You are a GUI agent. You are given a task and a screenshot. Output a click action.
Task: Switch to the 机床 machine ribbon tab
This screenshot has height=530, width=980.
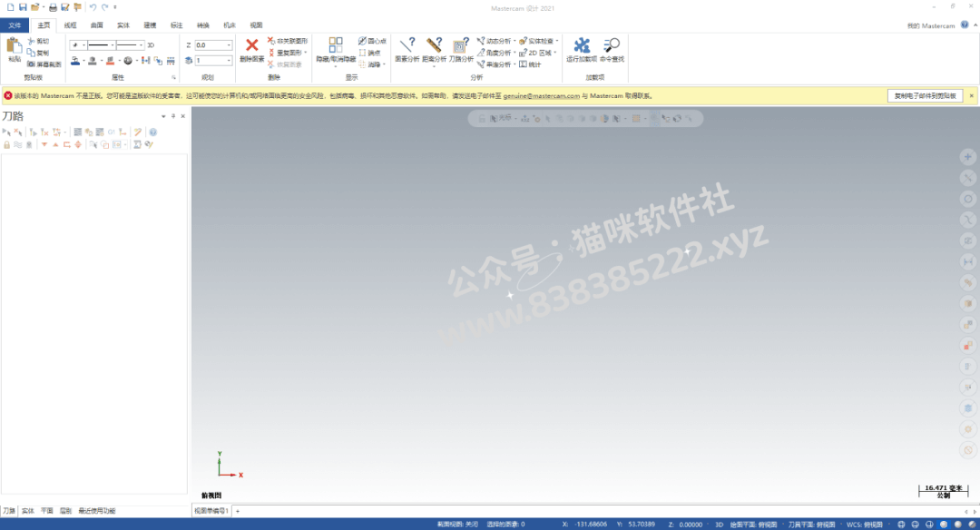point(230,25)
